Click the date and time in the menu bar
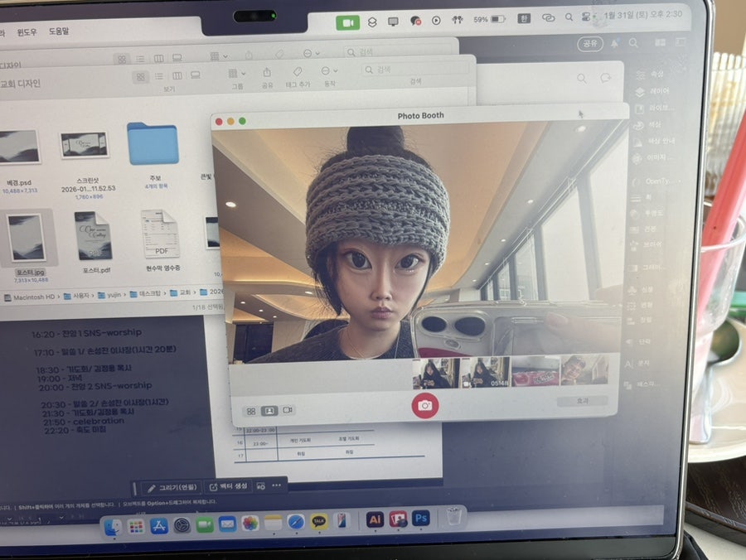Screen dimensions: 746x560 click(643, 15)
